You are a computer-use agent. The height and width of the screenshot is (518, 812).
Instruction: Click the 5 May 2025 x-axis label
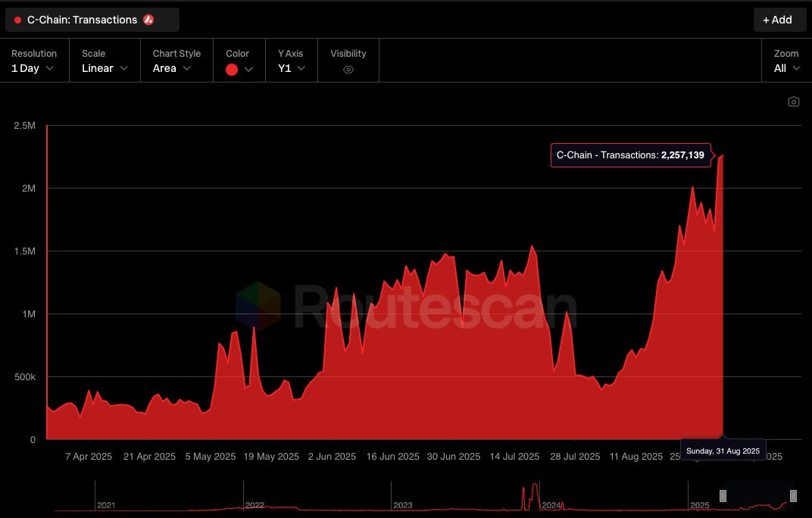(x=211, y=457)
